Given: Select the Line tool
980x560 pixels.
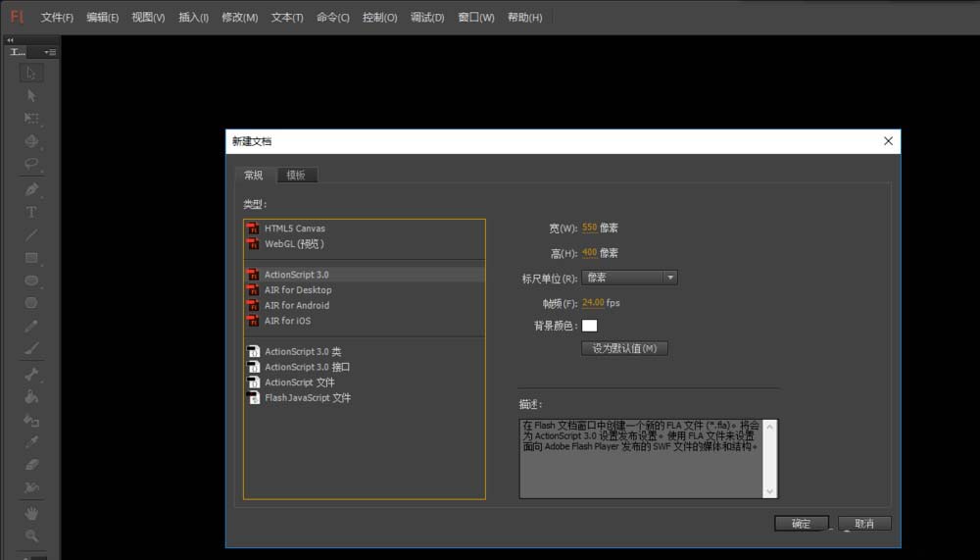Looking at the screenshot, I should click(30, 235).
